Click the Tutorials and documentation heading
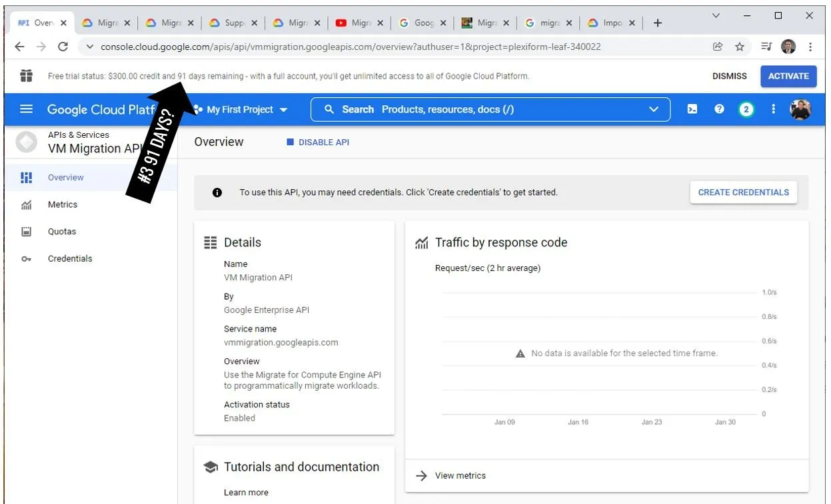Image resolution: width=831 pixels, height=504 pixels. pos(301,467)
